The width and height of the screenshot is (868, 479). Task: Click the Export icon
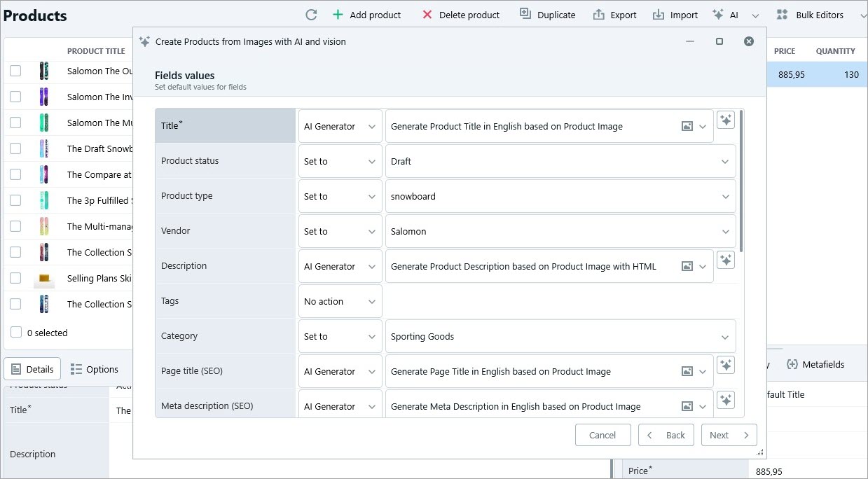(x=598, y=15)
